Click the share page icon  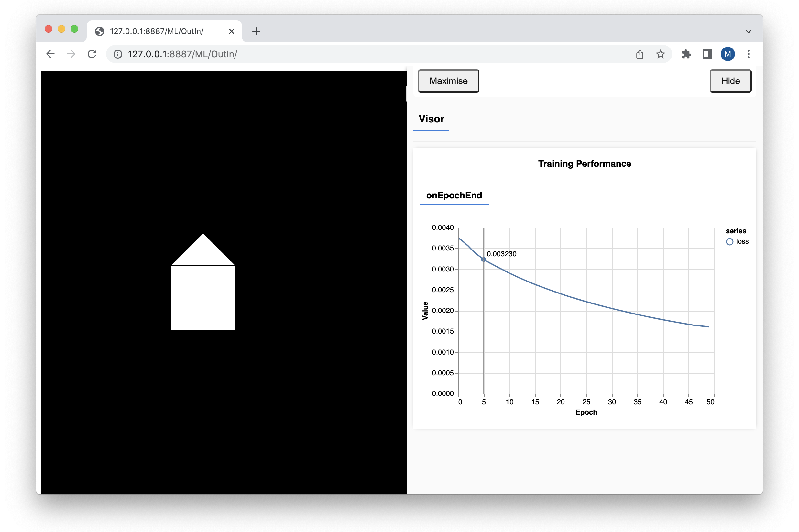[x=640, y=54]
